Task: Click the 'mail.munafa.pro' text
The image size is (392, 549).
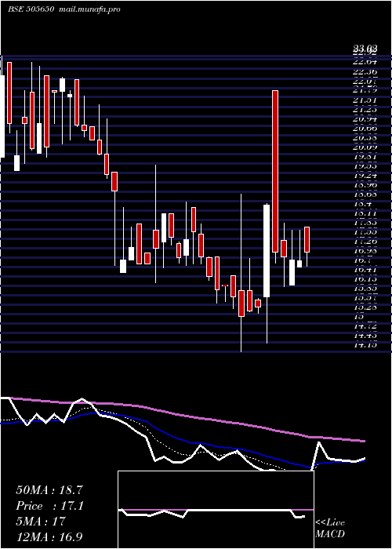Action: [x=89, y=9]
